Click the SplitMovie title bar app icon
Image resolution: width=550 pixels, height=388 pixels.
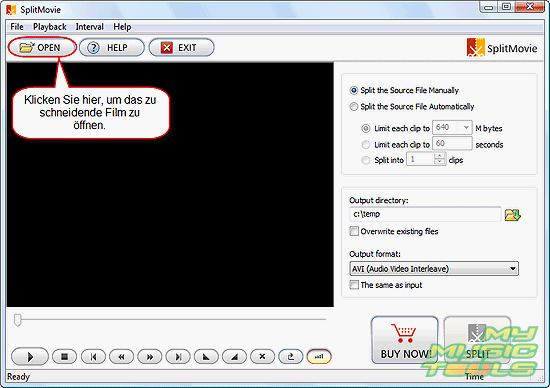(11, 10)
